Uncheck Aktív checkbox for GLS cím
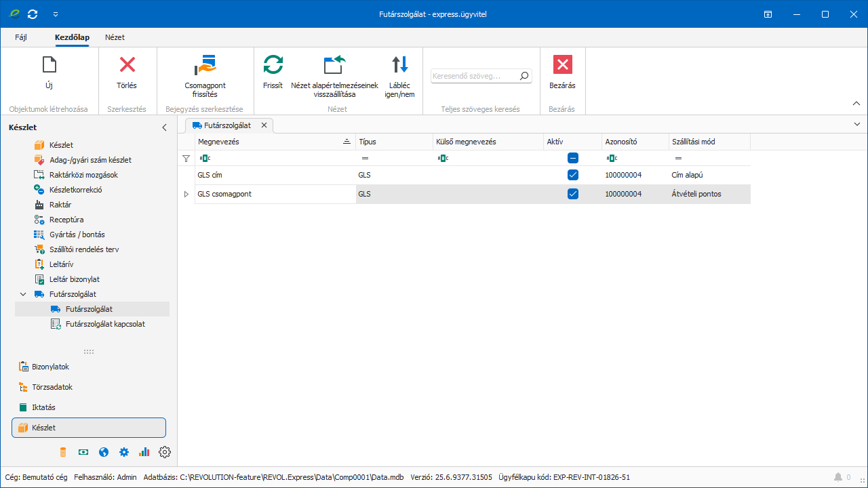The image size is (868, 488). [x=573, y=175]
